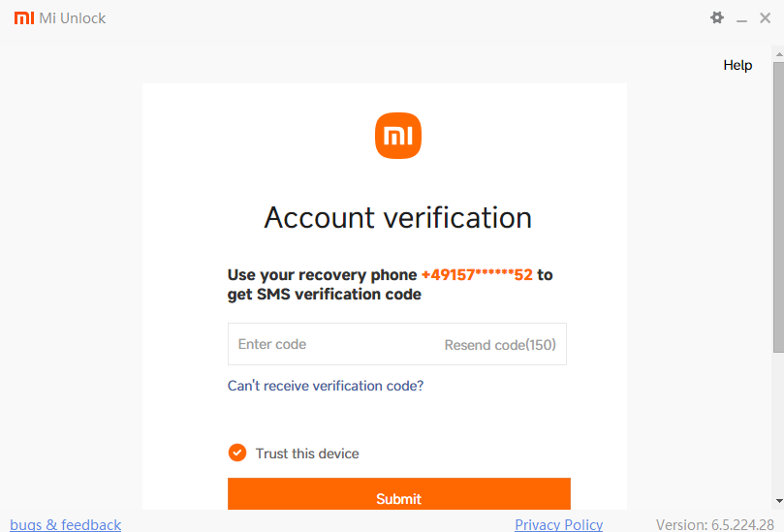Click the large orange Mi logo
This screenshot has width=784, height=532.
pos(398,136)
